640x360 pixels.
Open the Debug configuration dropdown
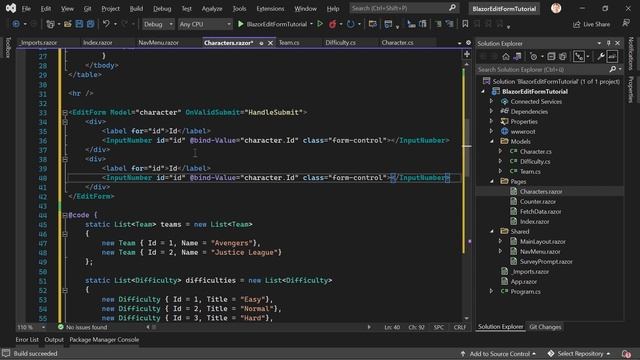pos(158,24)
